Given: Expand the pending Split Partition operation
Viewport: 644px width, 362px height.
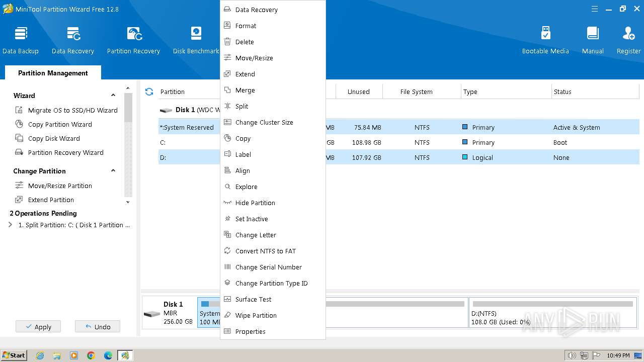Looking at the screenshot, I should tap(11, 225).
